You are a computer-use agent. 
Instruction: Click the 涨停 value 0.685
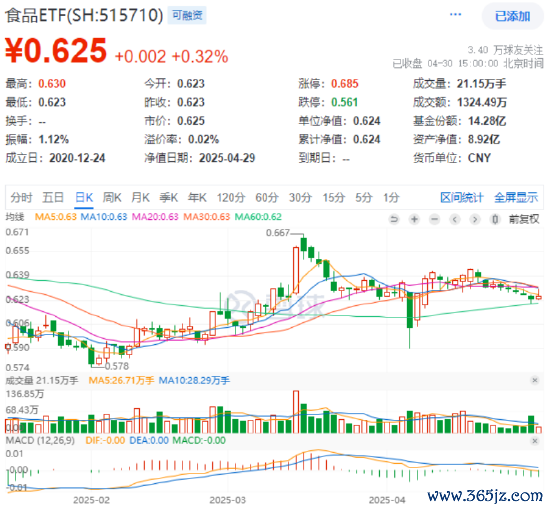click(x=345, y=84)
